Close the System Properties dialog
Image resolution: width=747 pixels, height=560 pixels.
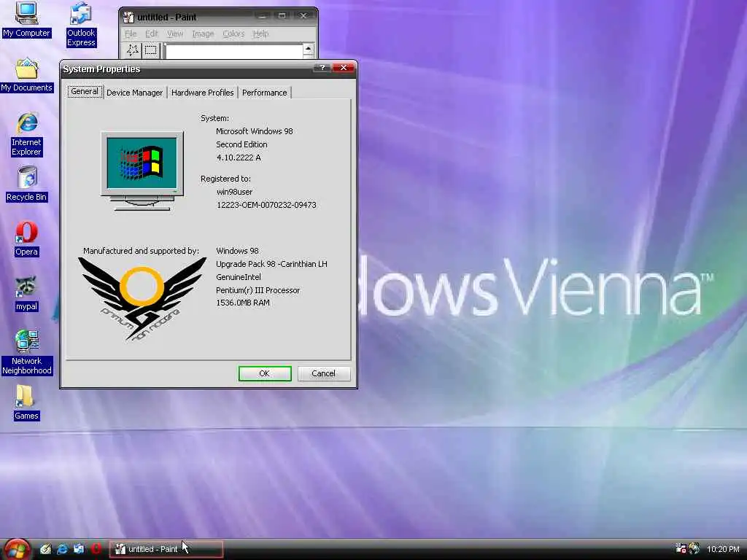(x=344, y=68)
